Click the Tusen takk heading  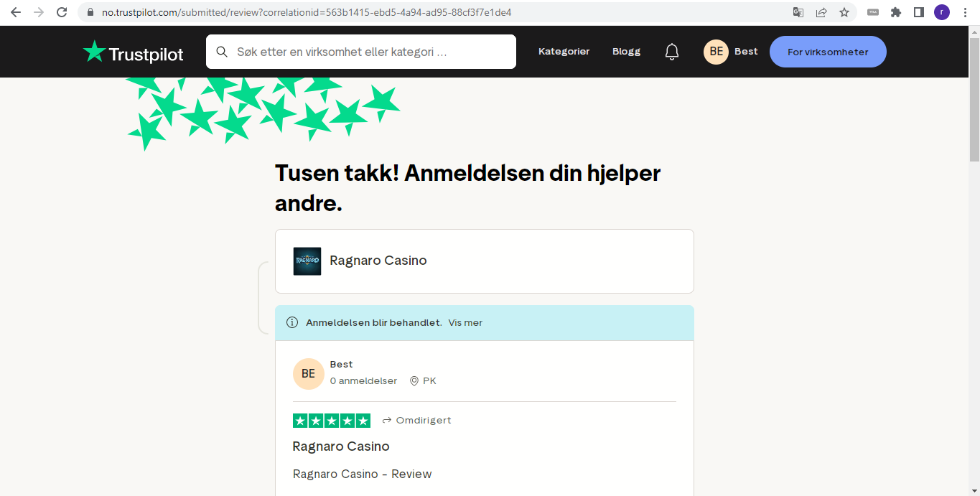[x=468, y=188]
